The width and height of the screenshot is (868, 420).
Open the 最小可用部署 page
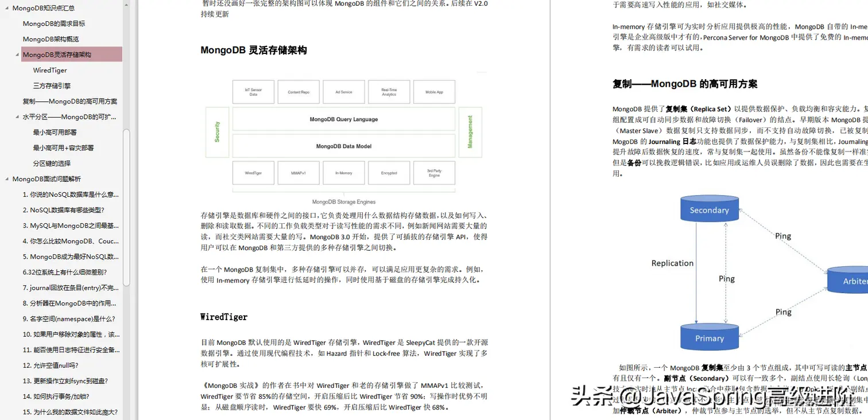click(x=56, y=132)
